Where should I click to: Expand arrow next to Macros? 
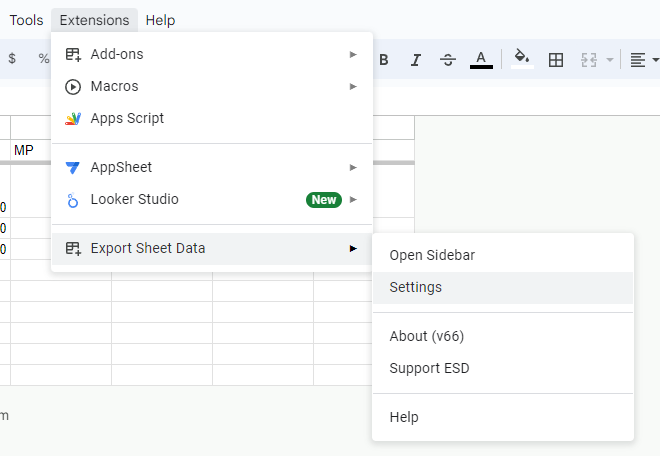[x=353, y=86]
